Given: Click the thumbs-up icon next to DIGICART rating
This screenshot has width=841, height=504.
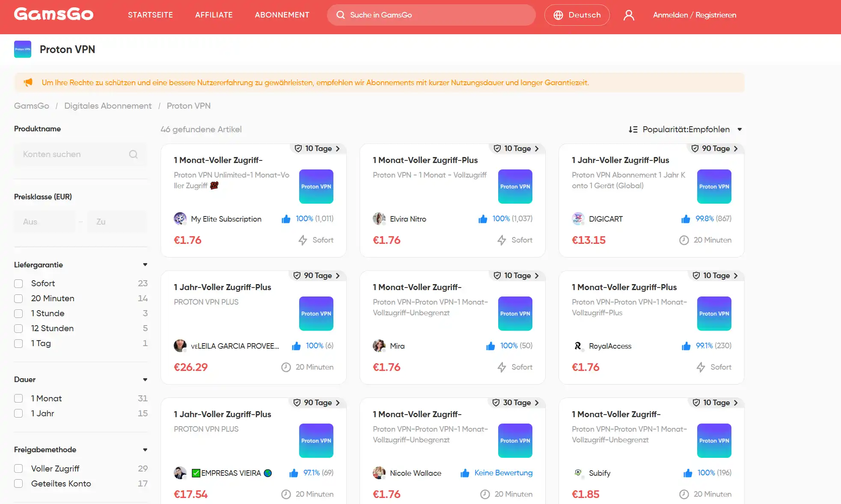Looking at the screenshot, I should 686,219.
